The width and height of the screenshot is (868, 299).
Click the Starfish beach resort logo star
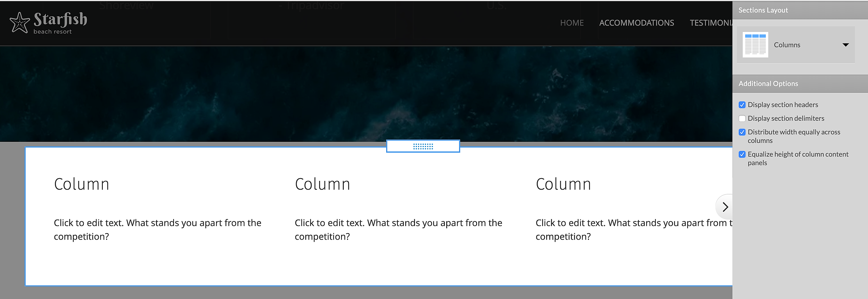[20, 23]
